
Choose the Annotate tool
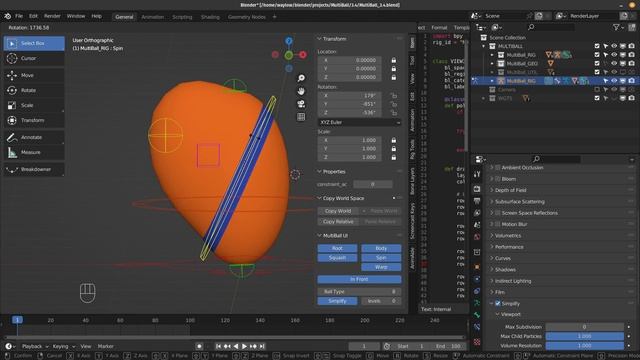pyautogui.click(x=34, y=137)
